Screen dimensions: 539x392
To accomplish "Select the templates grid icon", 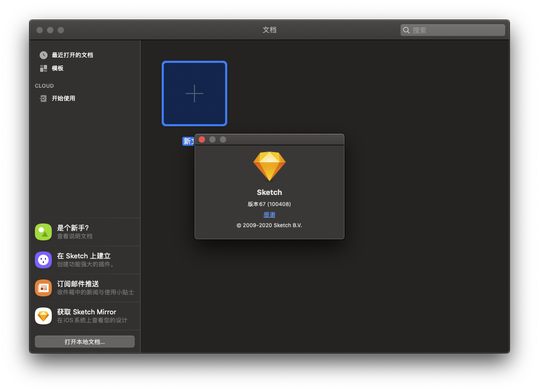I will [43, 68].
